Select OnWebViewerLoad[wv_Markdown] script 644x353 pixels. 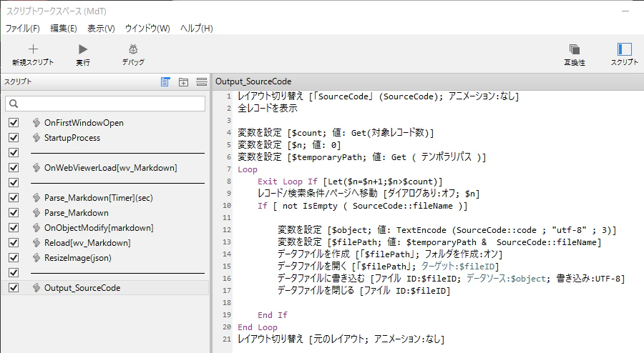click(x=110, y=168)
